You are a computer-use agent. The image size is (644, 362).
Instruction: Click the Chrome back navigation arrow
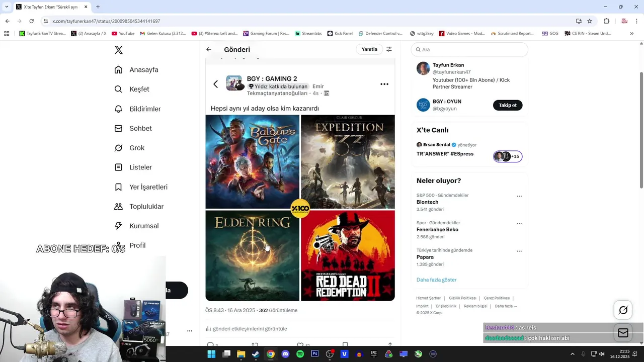(7, 21)
